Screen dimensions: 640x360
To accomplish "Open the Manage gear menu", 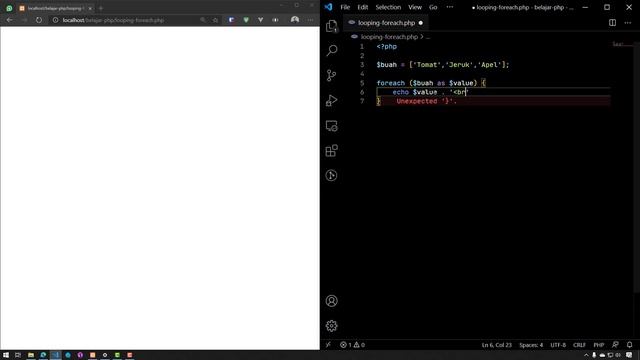I will click(331, 326).
